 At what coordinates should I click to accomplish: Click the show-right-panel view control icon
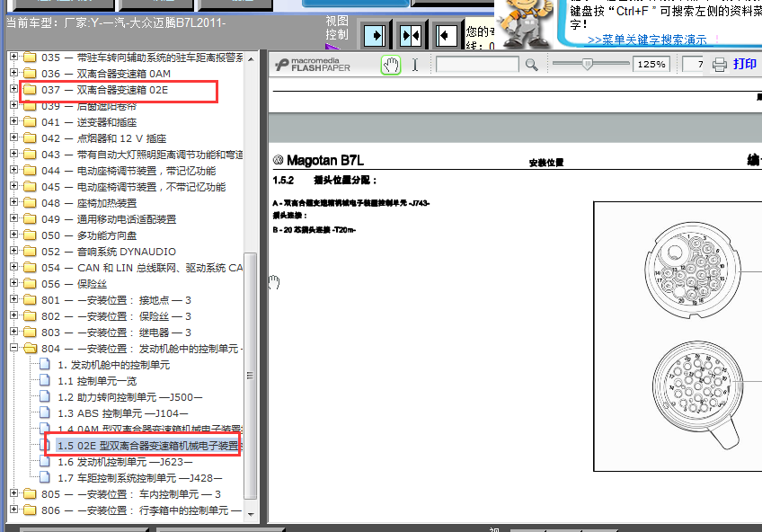(x=375, y=35)
